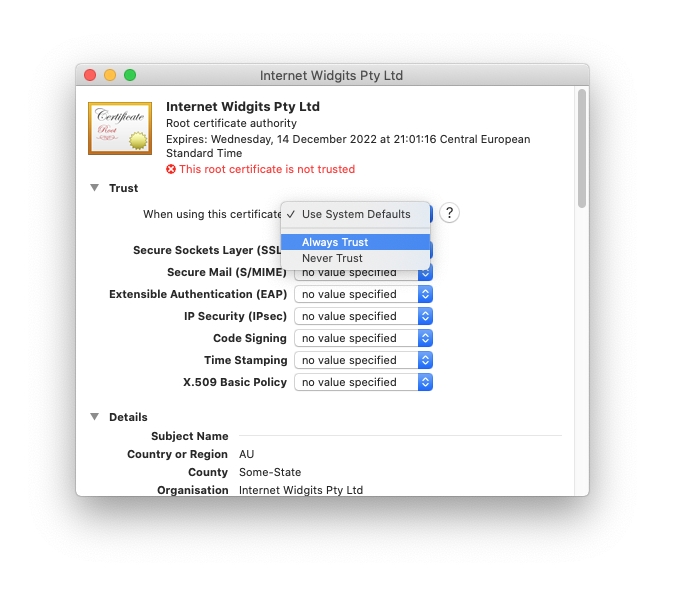
Task: Open Extensible Authentication (EAP) dropdown
Action: click(363, 294)
